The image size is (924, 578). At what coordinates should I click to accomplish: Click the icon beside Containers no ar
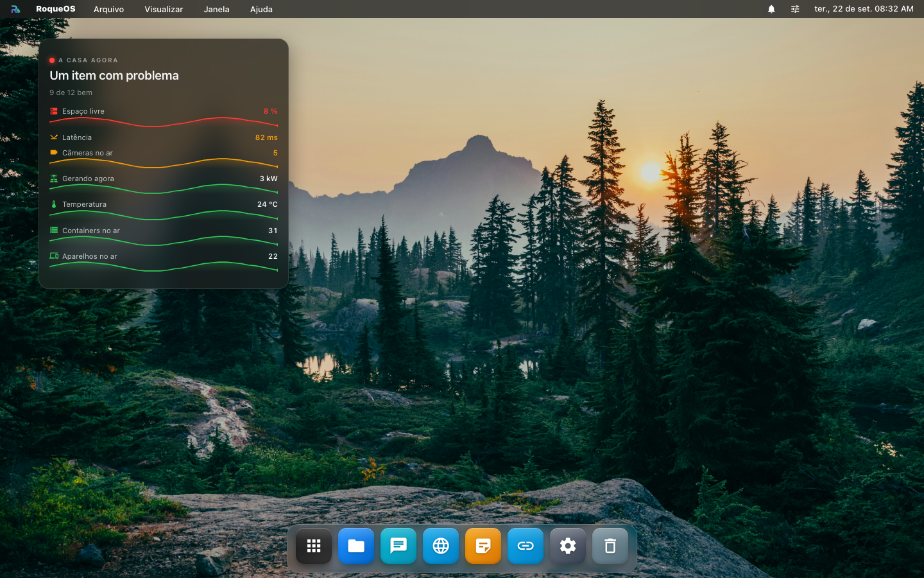coord(54,230)
